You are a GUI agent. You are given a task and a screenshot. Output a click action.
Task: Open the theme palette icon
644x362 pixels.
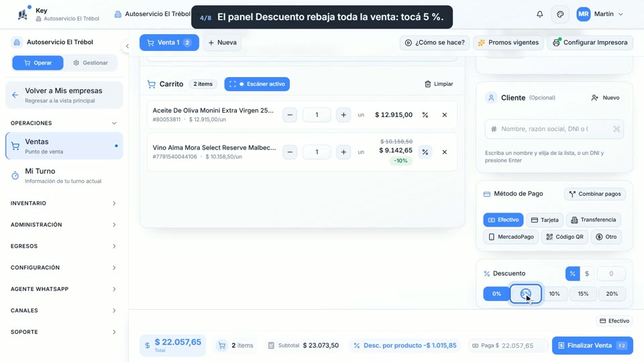[x=560, y=14]
